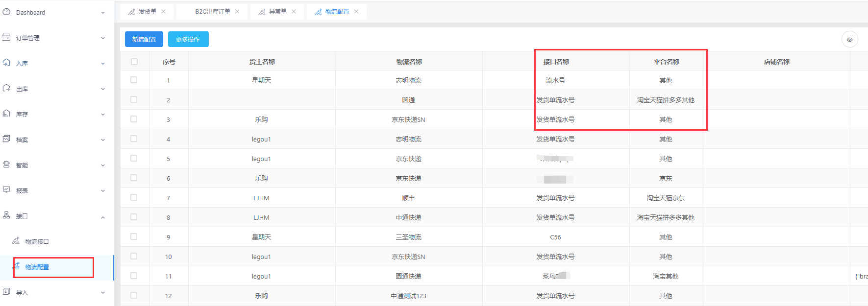Select the 淘宝天猫京东 platform cell

[666, 198]
